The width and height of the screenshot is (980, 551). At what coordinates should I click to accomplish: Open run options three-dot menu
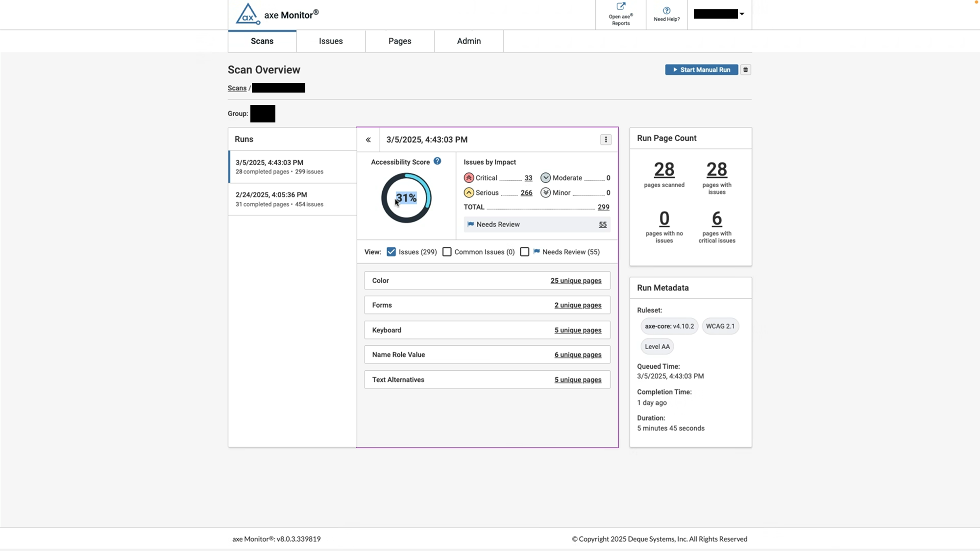[x=606, y=140]
